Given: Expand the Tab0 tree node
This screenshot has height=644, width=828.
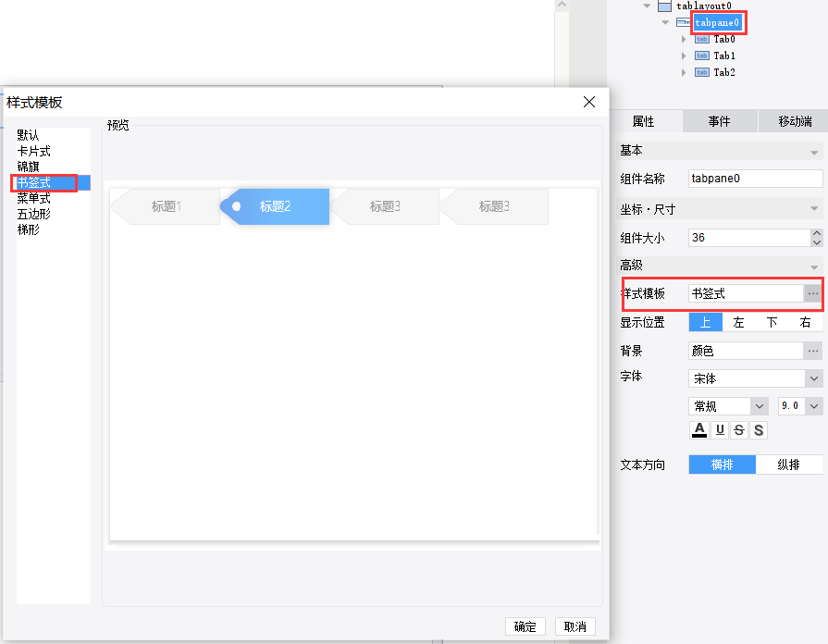Looking at the screenshot, I should coord(684,39).
